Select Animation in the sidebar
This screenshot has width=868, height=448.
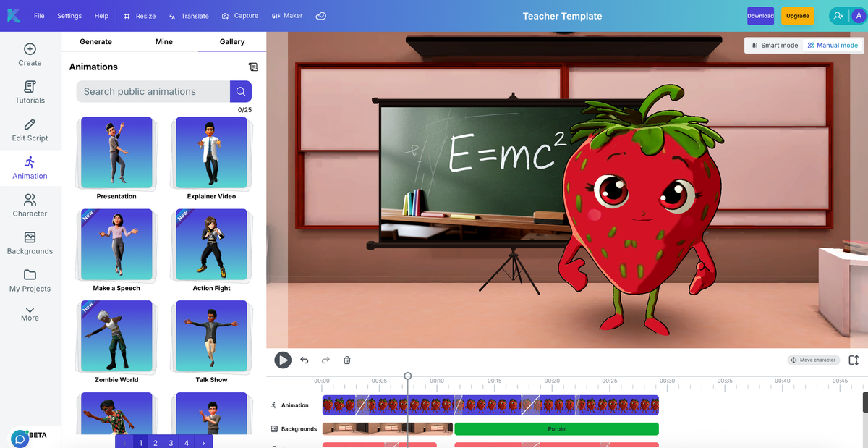click(x=30, y=168)
